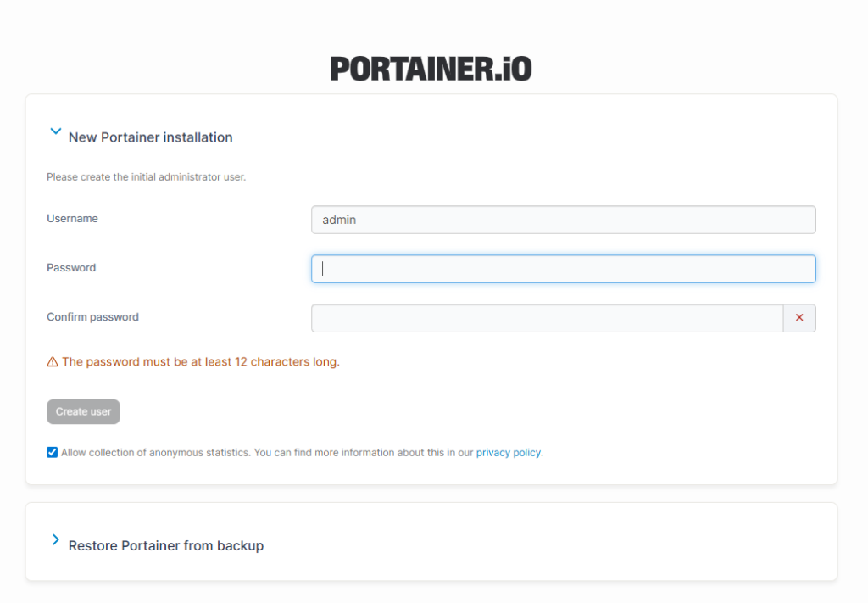Click the Password label
Screen dimensions: 868x603
point(71,268)
